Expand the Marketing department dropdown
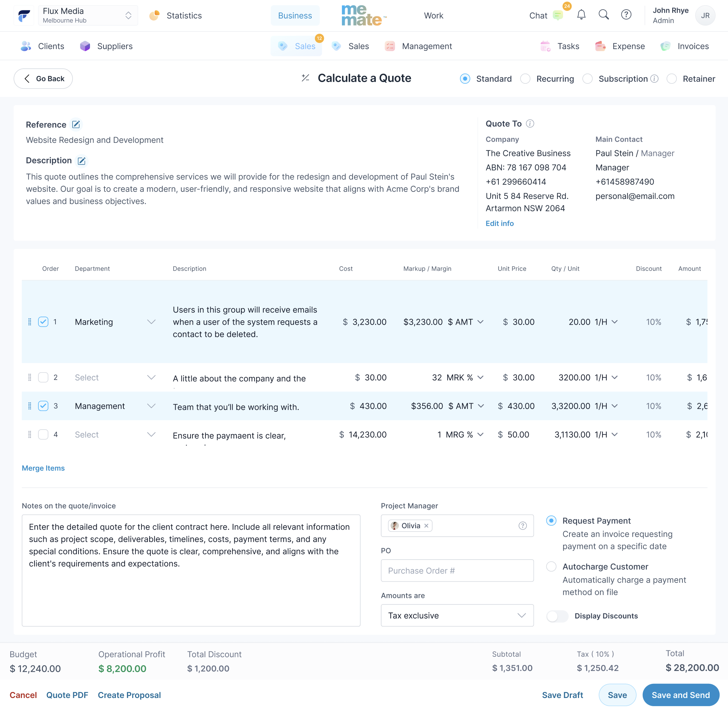The width and height of the screenshot is (728, 709). tap(151, 322)
